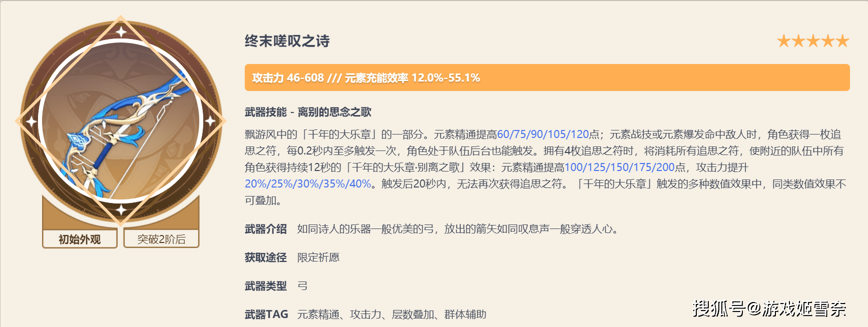Image resolution: width=868 pixels, height=327 pixels.
Task: Select the 初始外观 appearance tab
Action: (x=80, y=239)
